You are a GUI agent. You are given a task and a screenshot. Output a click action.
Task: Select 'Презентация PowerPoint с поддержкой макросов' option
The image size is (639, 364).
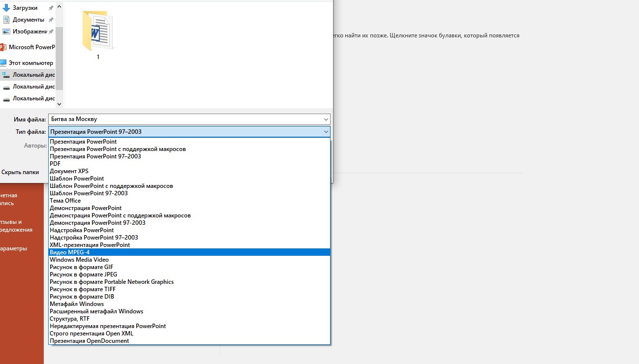point(189,149)
